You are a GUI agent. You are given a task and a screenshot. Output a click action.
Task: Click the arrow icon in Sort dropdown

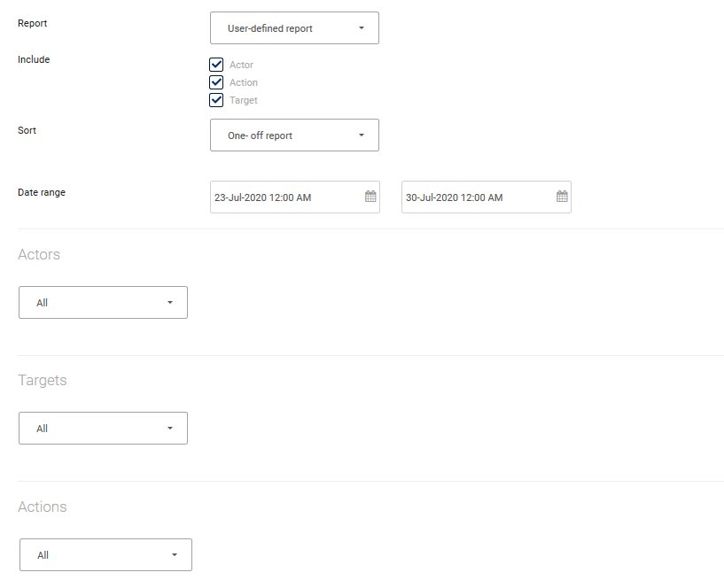pos(362,135)
